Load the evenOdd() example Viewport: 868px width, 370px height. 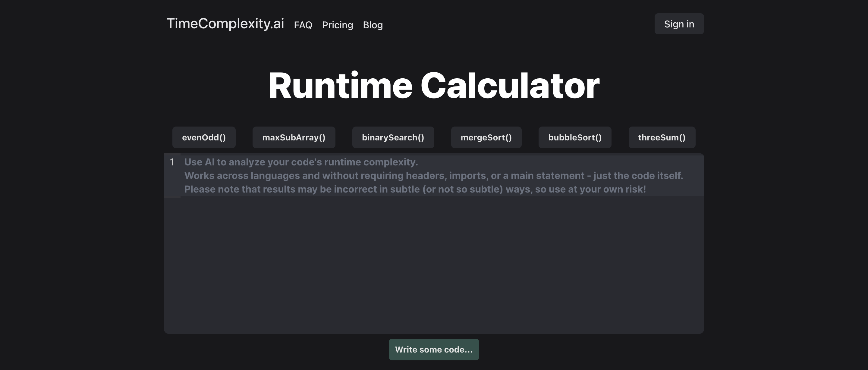click(x=204, y=137)
